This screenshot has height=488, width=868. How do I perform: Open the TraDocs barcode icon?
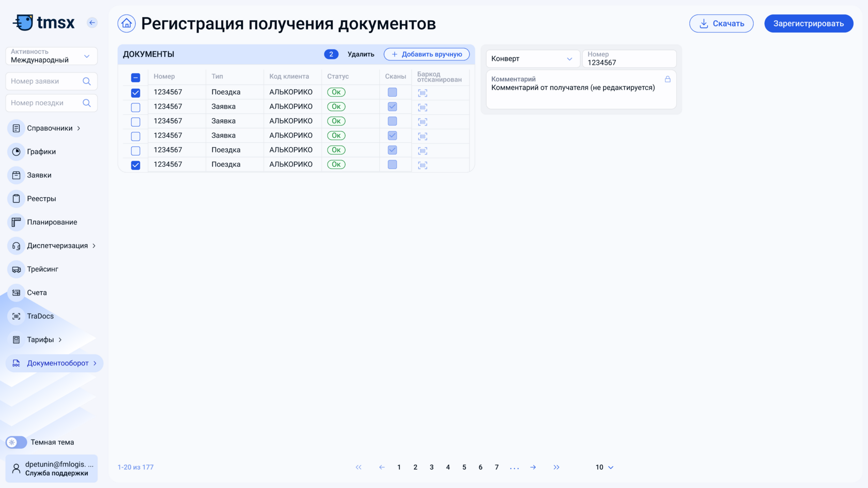click(17, 316)
